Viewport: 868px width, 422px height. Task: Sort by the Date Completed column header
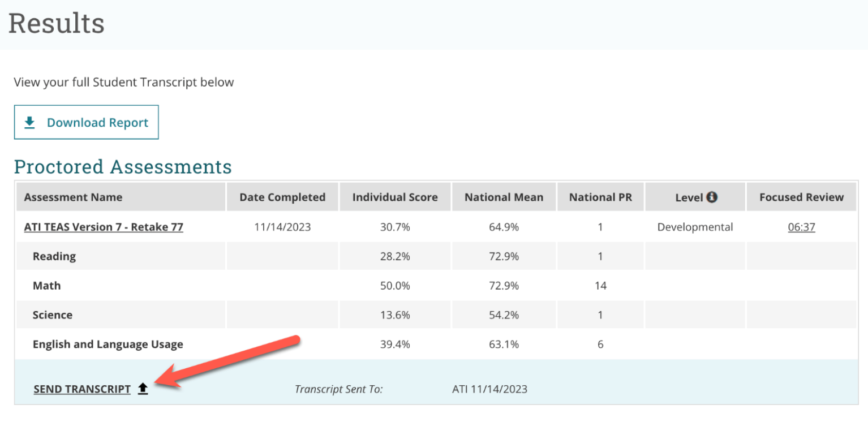[x=282, y=197]
